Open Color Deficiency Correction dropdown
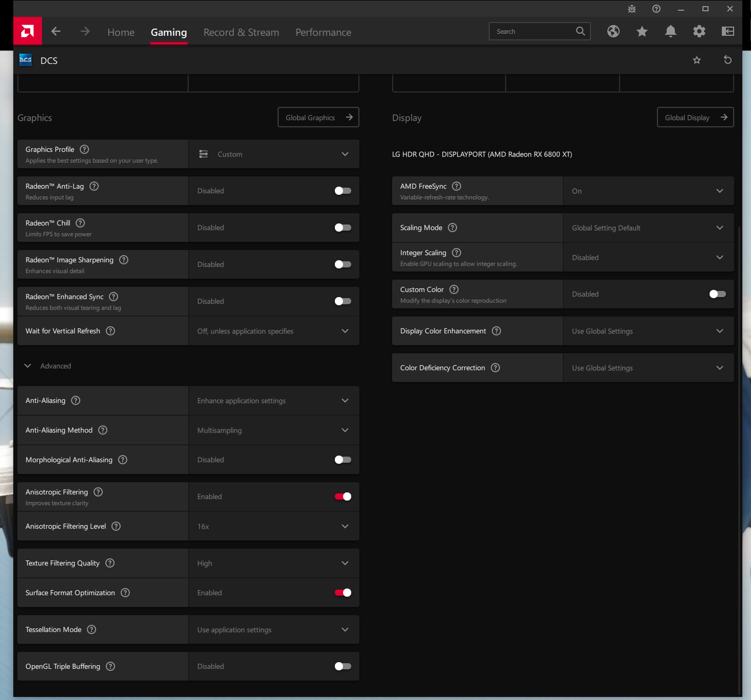 pyautogui.click(x=648, y=368)
